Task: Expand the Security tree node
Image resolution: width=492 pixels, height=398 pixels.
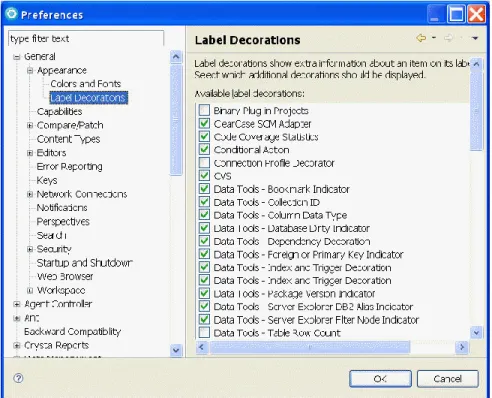Action: click(x=30, y=249)
